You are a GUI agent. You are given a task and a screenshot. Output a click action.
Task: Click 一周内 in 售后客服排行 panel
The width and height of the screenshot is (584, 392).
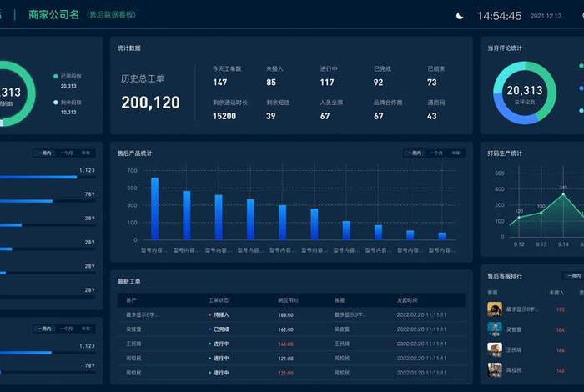(573, 275)
